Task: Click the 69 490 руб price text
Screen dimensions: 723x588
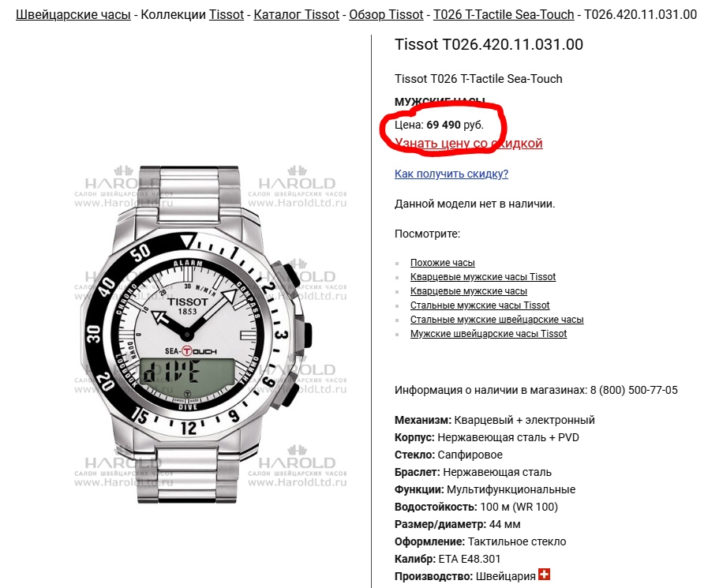Action: tap(455, 125)
